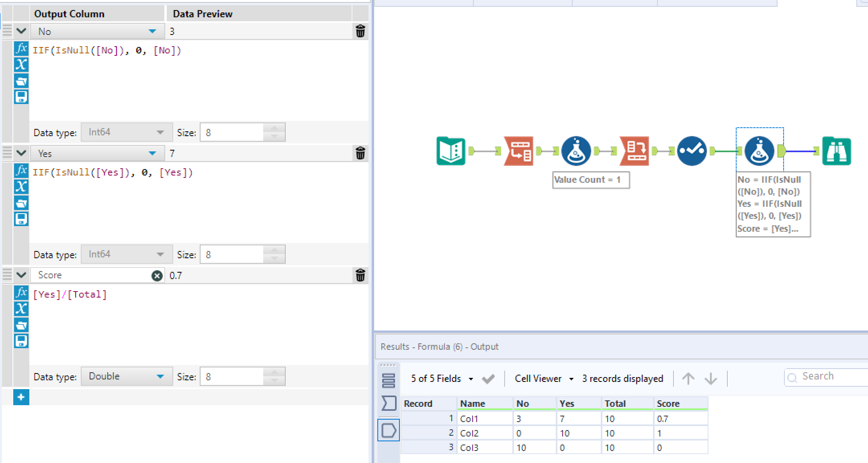Select the Unique tool with the checkmark

[x=692, y=151]
